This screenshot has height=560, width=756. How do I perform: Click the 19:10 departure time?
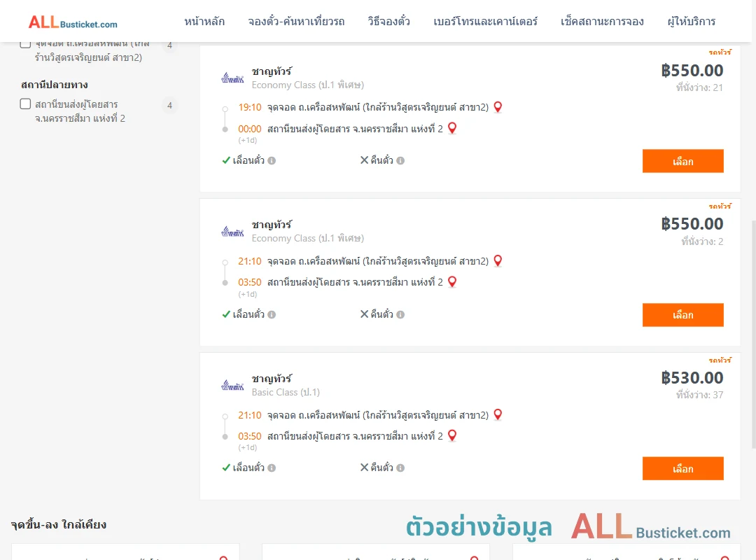(250, 107)
